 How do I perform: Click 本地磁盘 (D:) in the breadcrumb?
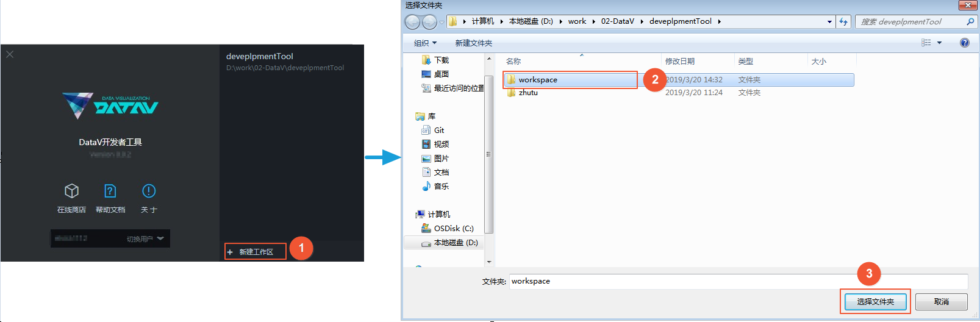click(531, 21)
